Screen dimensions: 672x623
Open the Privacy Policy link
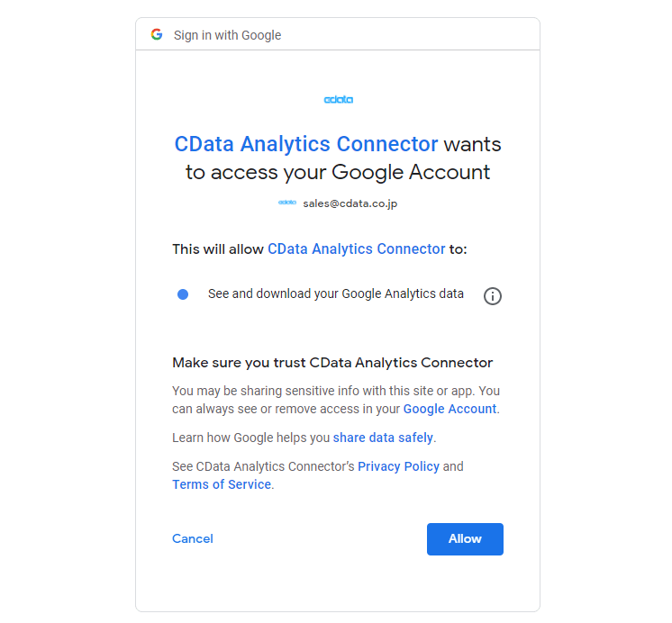tap(398, 466)
